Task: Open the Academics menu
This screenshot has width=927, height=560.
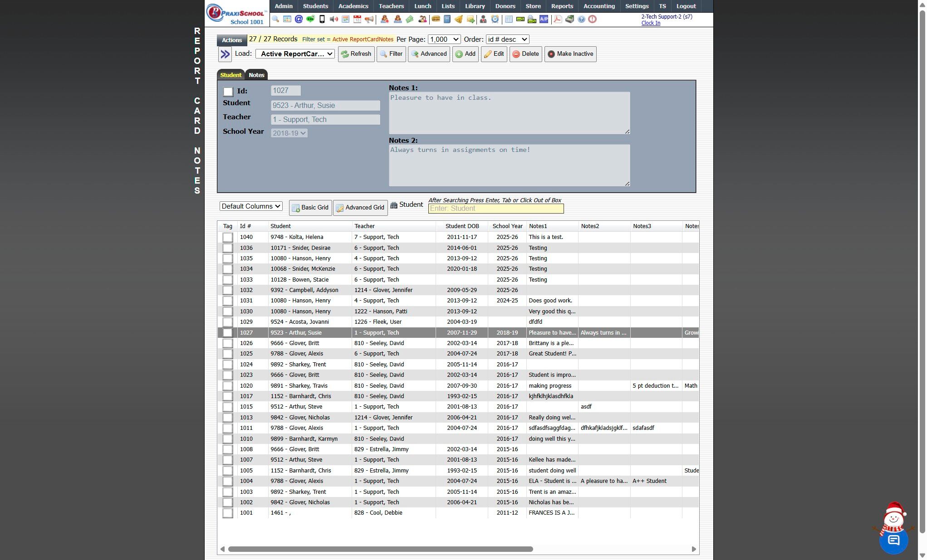Action: (x=353, y=6)
